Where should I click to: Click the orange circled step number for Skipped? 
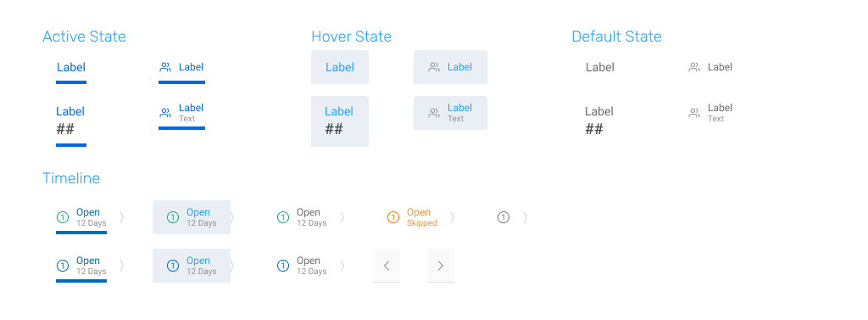393,217
